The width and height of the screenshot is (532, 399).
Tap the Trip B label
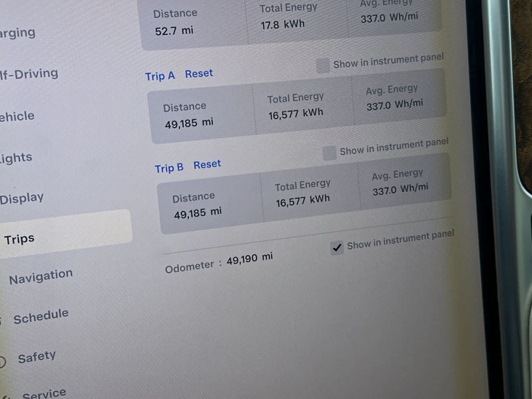[169, 168]
